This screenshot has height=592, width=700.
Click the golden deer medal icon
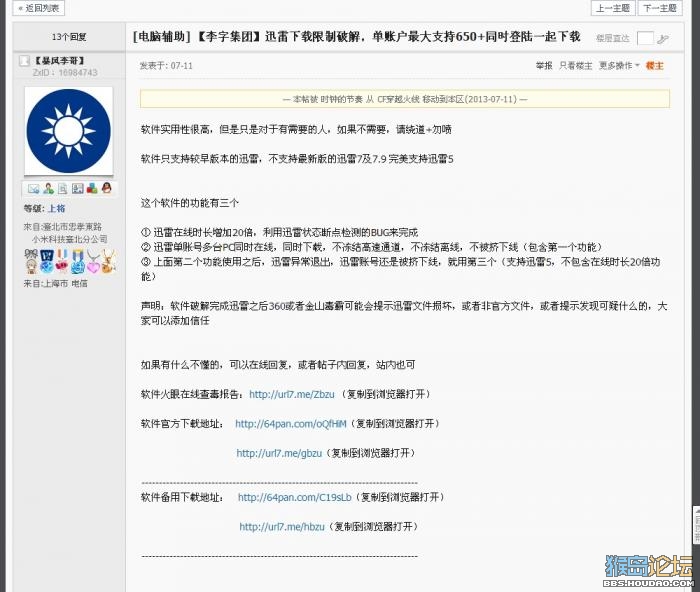pos(108,261)
